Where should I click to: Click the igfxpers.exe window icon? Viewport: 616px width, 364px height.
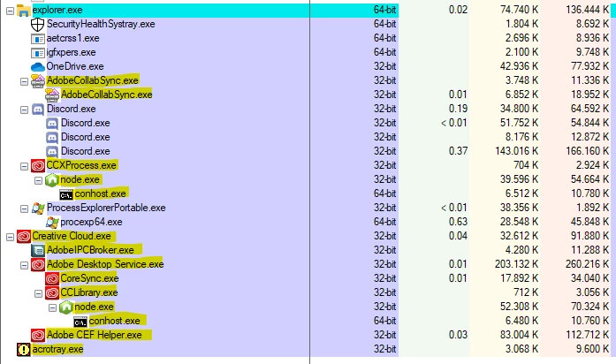[38, 53]
